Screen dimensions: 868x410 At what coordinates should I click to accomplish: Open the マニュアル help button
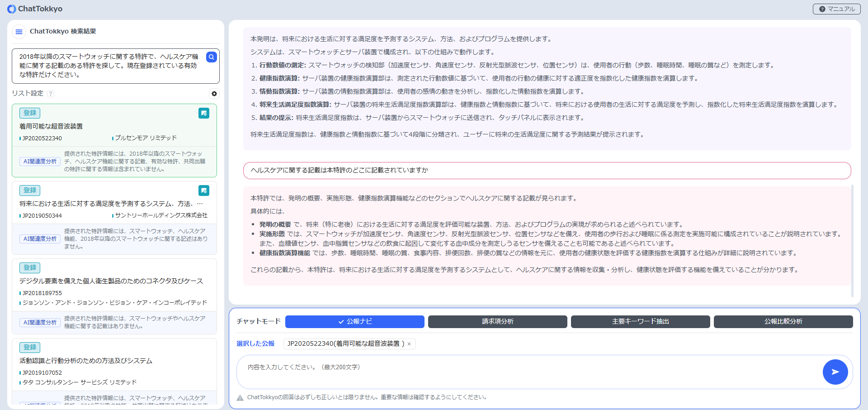click(836, 9)
